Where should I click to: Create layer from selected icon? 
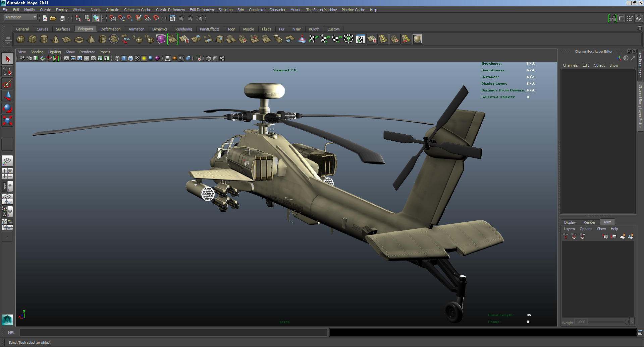tap(631, 236)
